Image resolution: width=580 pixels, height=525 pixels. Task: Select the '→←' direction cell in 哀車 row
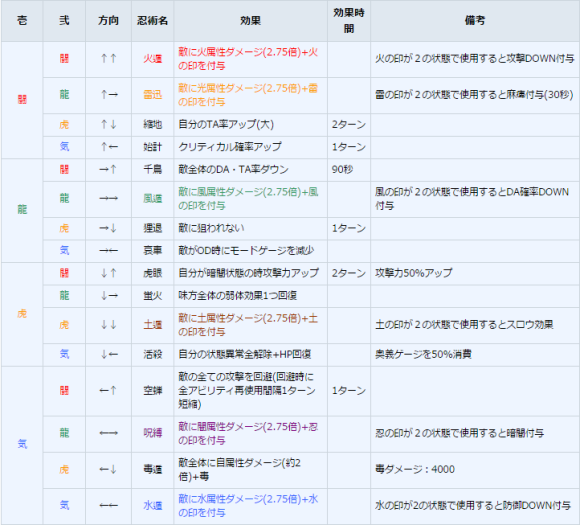[108, 250]
